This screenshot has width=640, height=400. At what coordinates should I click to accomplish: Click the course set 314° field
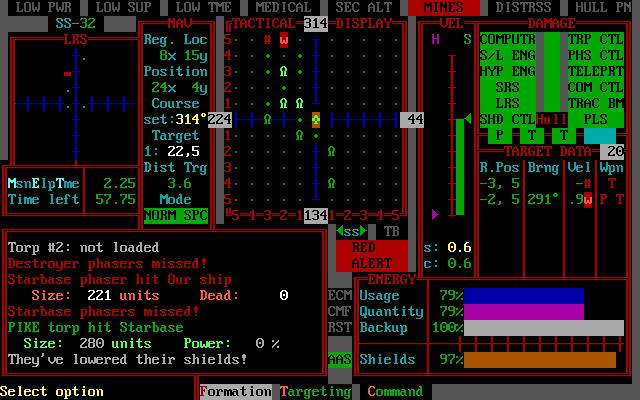tap(175, 119)
